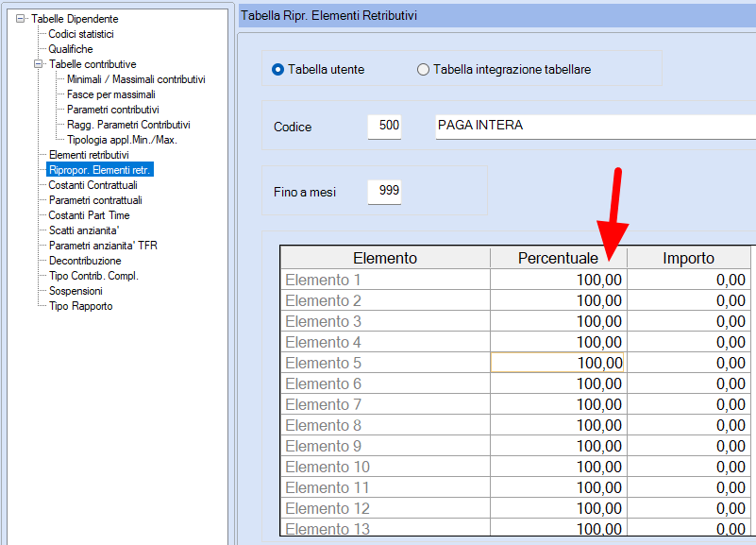Select Tipologia appl.Min./Max. item
This screenshot has height=545, width=756.
[122, 140]
